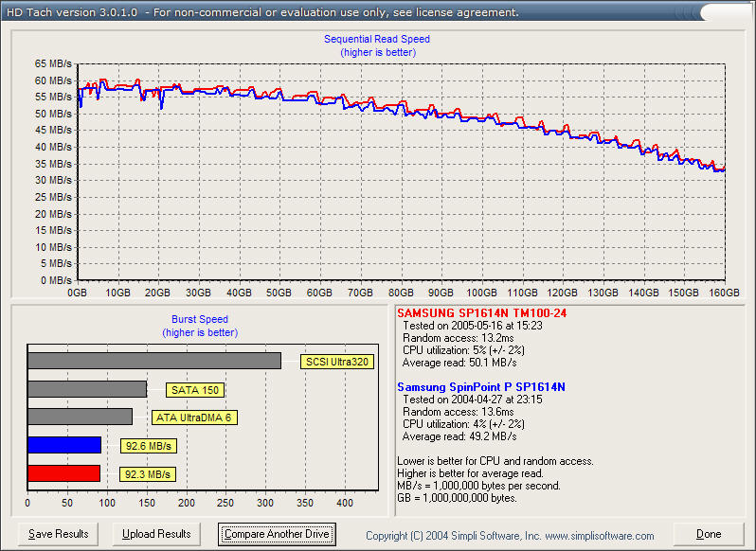Viewport: 756px width, 551px height.
Task: Click Tested on 2004-04-27 at 23:15
Action: pos(473,400)
